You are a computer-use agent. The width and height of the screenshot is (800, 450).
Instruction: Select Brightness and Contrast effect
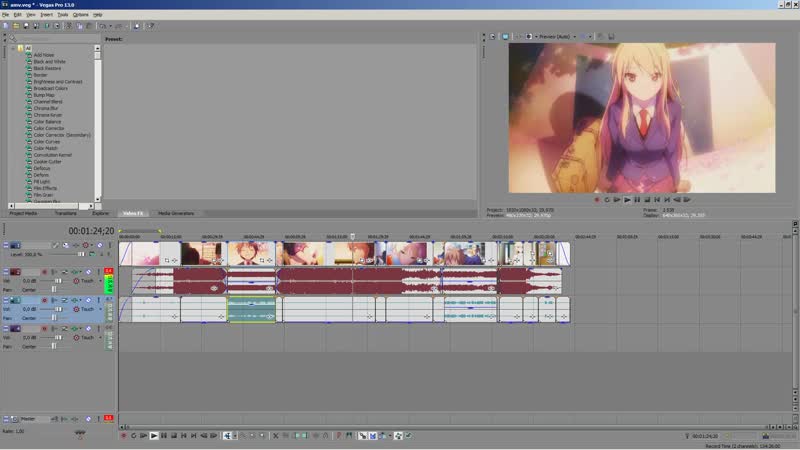[x=58, y=82]
